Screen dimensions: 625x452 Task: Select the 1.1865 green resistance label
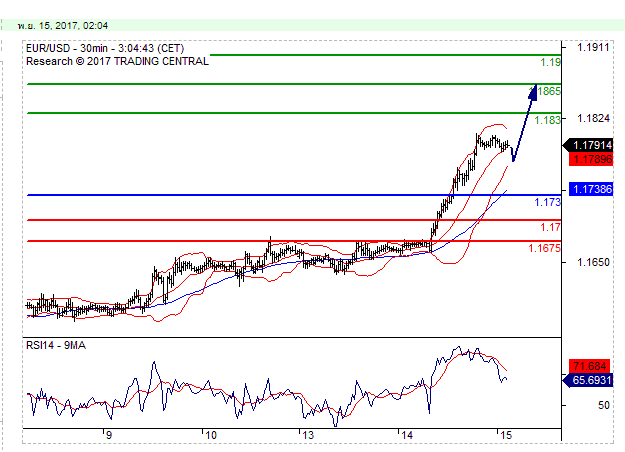click(549, 91)
